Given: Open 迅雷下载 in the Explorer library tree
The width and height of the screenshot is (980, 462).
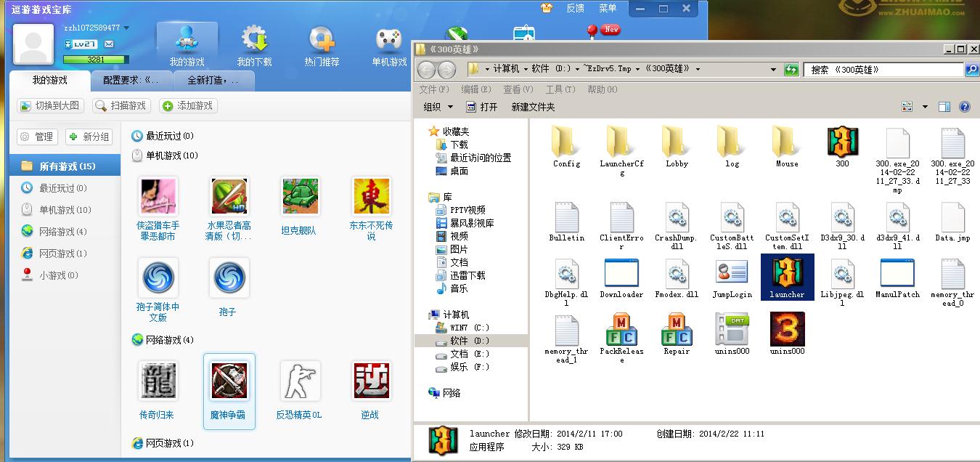Looking at the screenshot, I should [x=461, y=275].
